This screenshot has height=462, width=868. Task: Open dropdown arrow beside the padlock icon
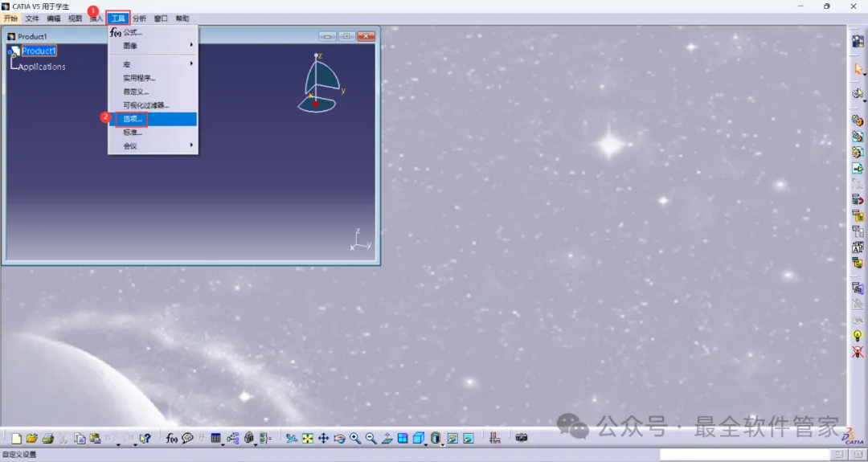[256, 444]
